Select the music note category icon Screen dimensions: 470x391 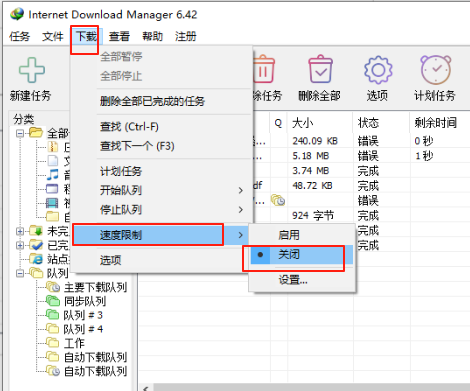[52, 174]
